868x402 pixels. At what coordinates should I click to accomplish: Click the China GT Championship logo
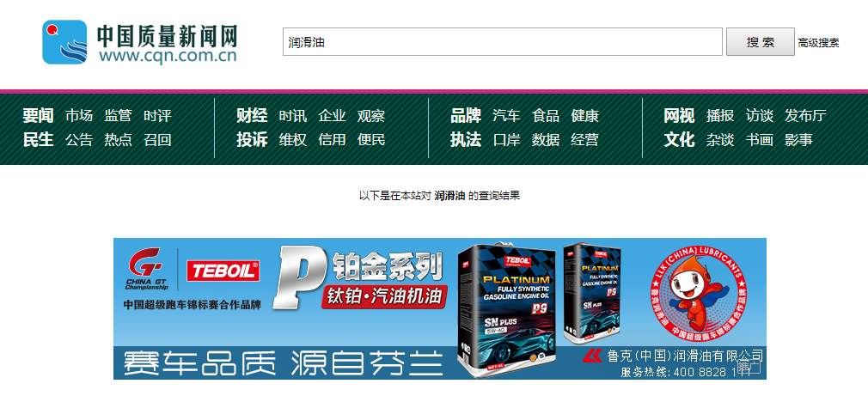(x=146, y=270)
